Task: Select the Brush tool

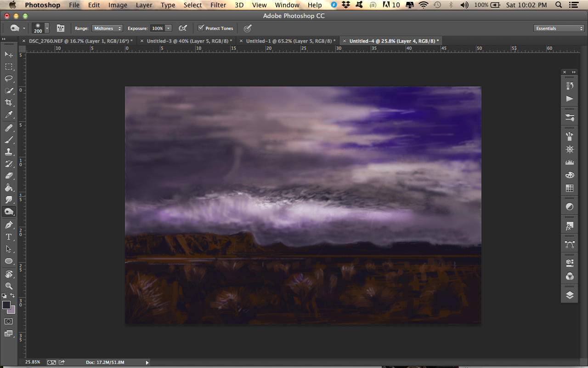Action: coord(9,140)
